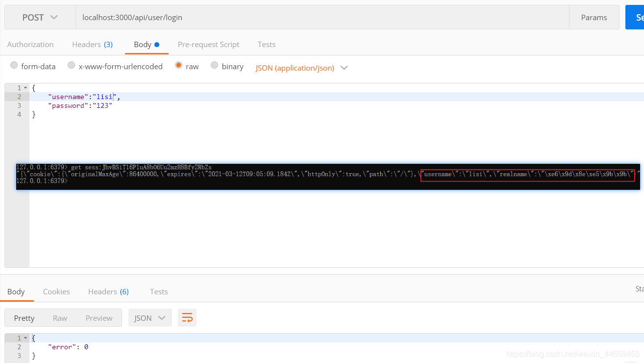Open the POST method dropdown
Image resolution: width=644 pixels, height=363 pixels.
coord(40,17)
